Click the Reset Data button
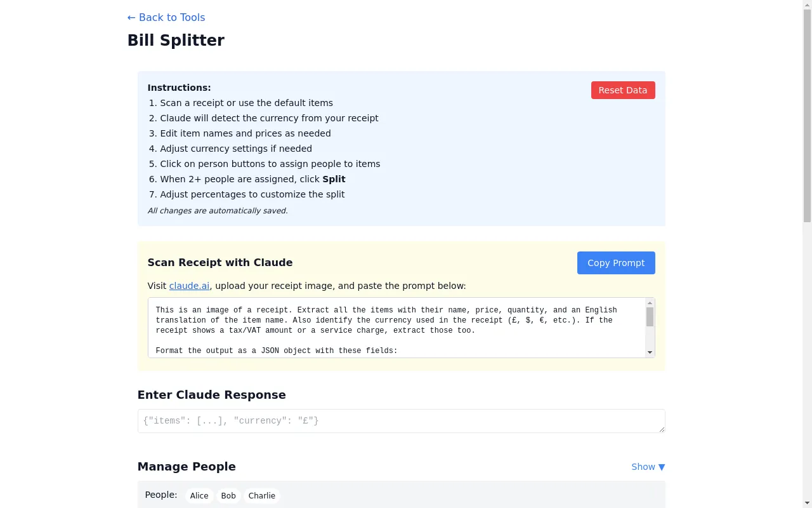Image resolution: width=812 pixels, height=508 pixels. (x=622, y=90)
